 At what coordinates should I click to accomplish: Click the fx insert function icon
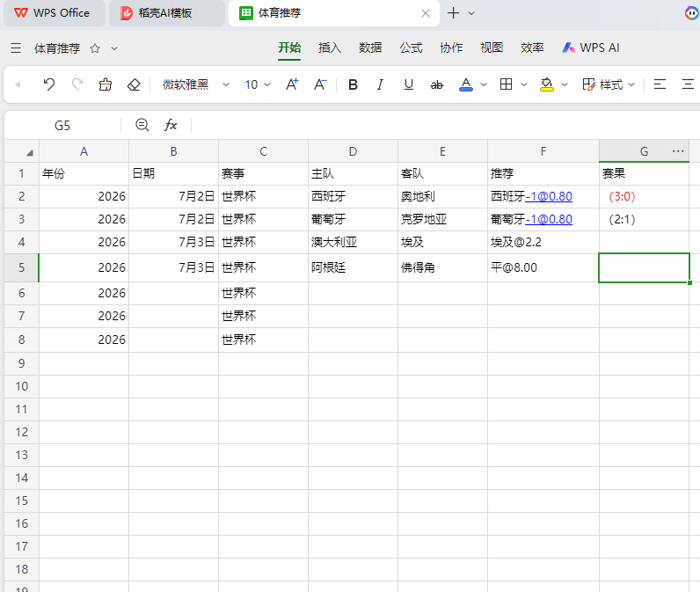pos(171,125)
